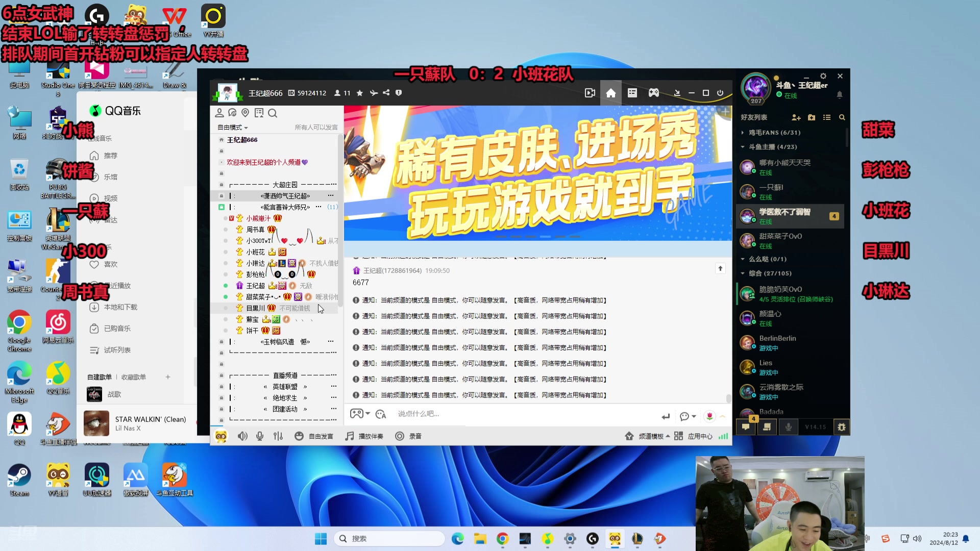Expand the 鸡毛FANS friend group
980x551 pixels.
coord(742,133)
